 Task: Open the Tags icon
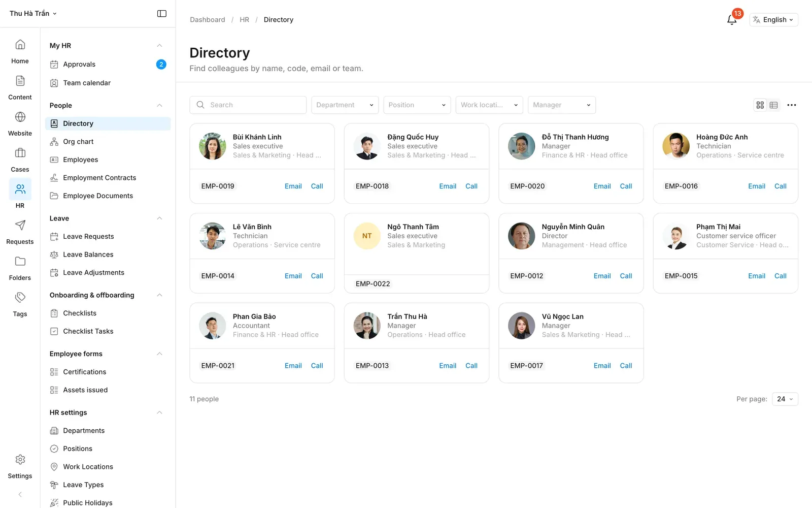pos(20,297)
